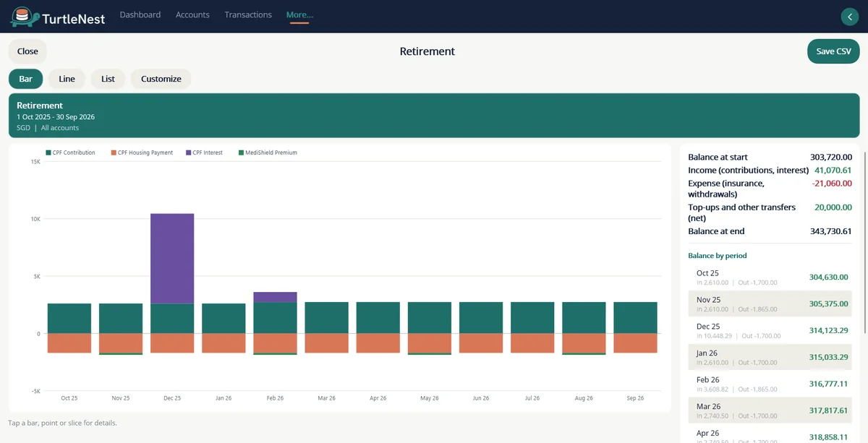This screenshot has width=868, height=443.
Task: Click the TurtleNest turtle logo
Action: click(25, 17)
